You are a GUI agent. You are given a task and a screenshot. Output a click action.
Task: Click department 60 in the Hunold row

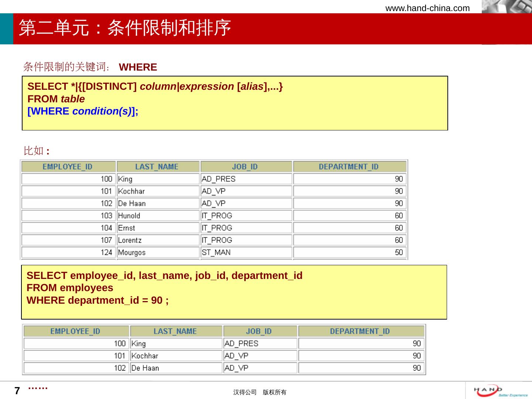(350, 216)
